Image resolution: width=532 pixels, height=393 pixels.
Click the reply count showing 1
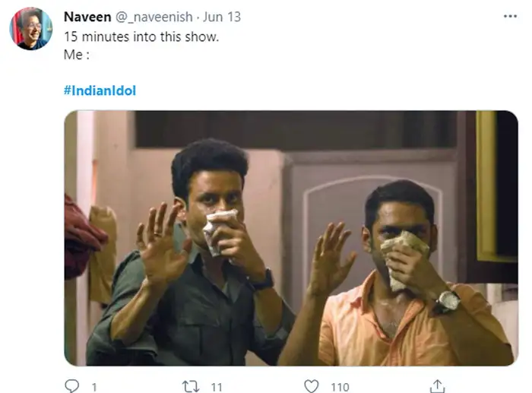pyautogui.click(x=94, y=388)
